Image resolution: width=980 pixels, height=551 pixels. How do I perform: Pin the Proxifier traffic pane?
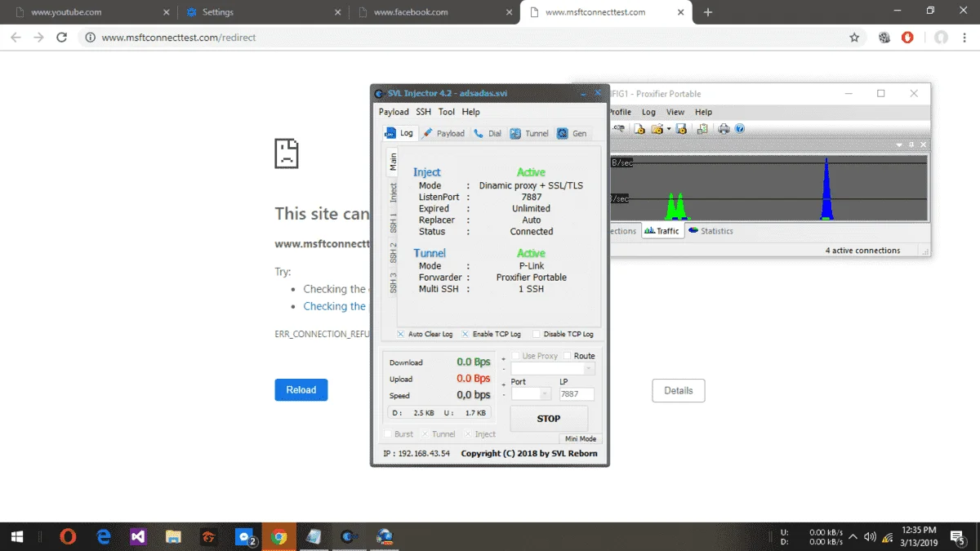pos(911,144)
